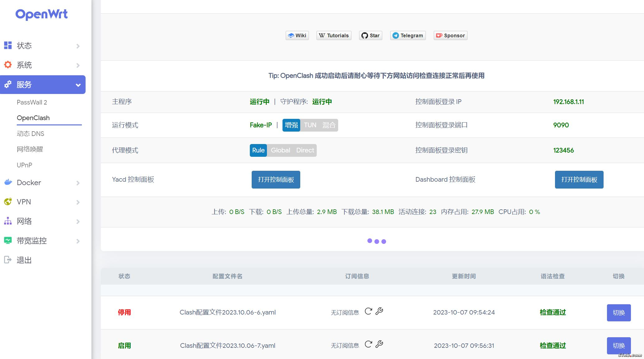
Task: Set proxy mode to Global
Action: (280, 150)
